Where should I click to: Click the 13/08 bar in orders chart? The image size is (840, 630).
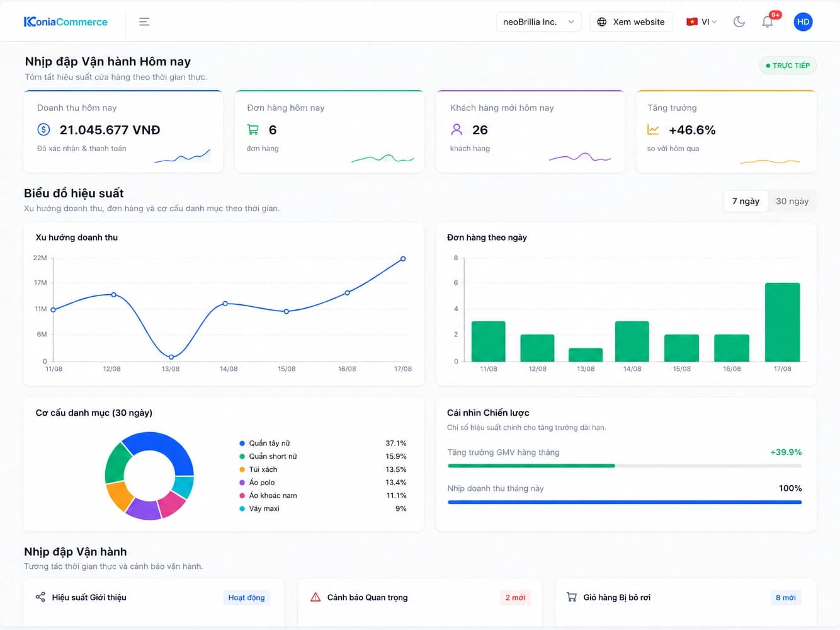pos(586,355)
